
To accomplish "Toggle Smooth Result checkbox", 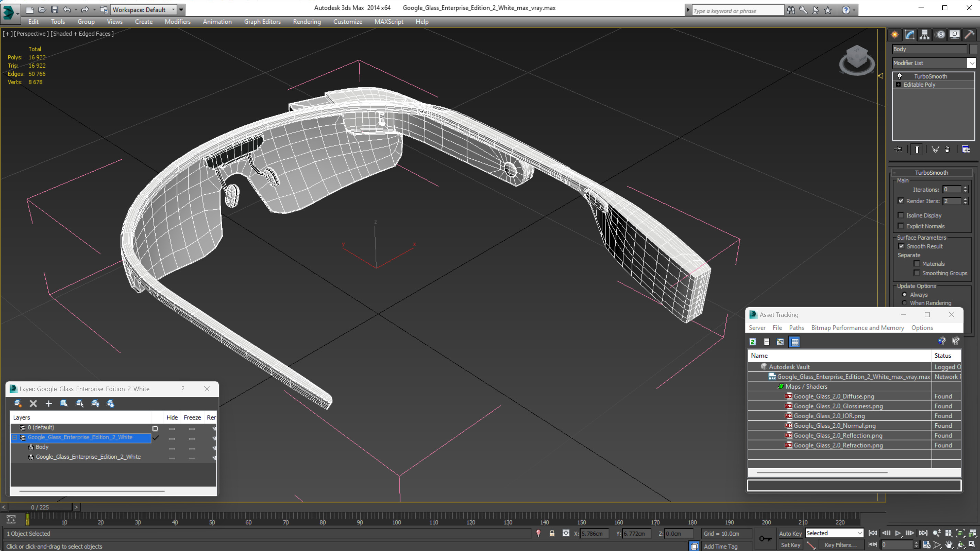I will [x=901, y=246].
